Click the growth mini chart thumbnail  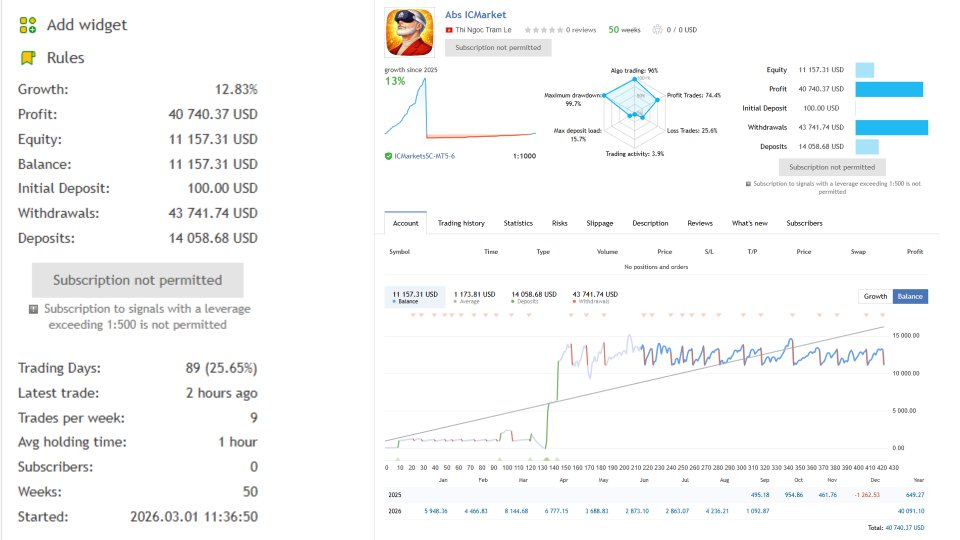[460, 108]
